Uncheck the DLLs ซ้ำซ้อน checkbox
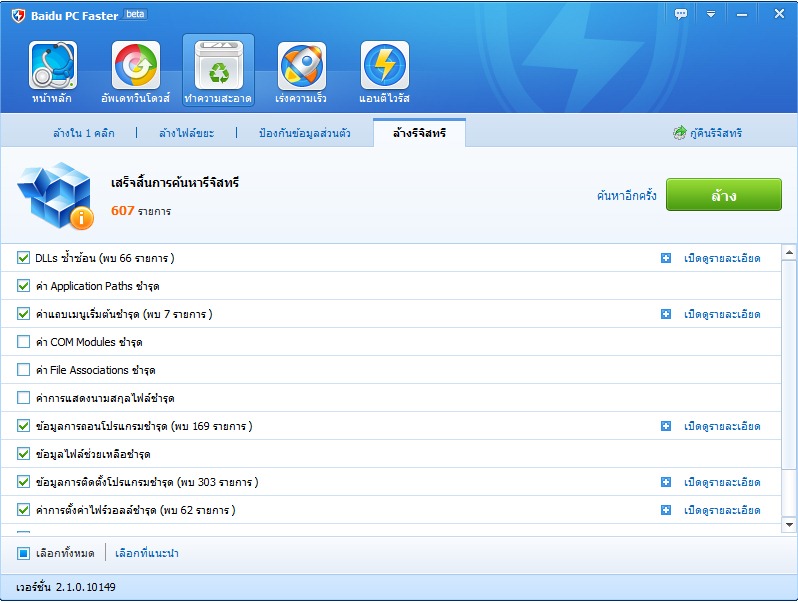Viewport: 798px width, 603px height. click(24, 258)
